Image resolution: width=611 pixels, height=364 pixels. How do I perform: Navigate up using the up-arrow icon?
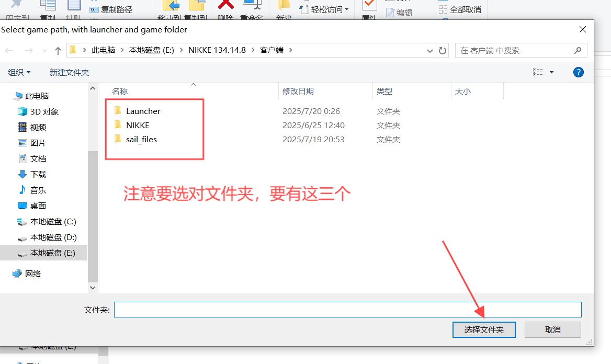pos(58,50)
